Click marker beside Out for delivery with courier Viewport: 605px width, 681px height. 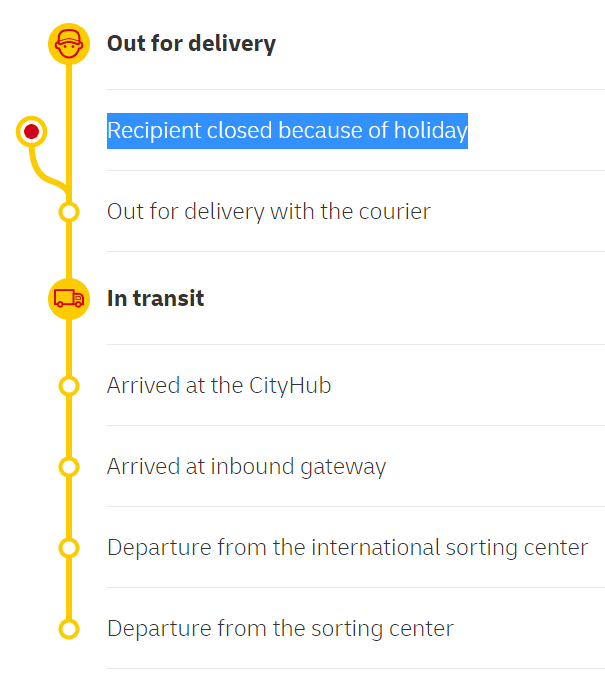[68, 212]
